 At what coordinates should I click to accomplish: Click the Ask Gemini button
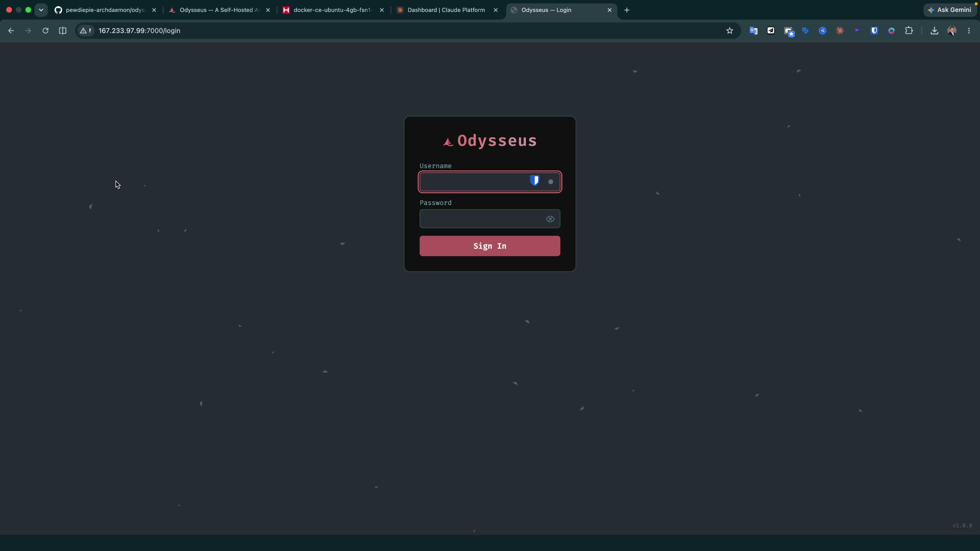(950, 10)
